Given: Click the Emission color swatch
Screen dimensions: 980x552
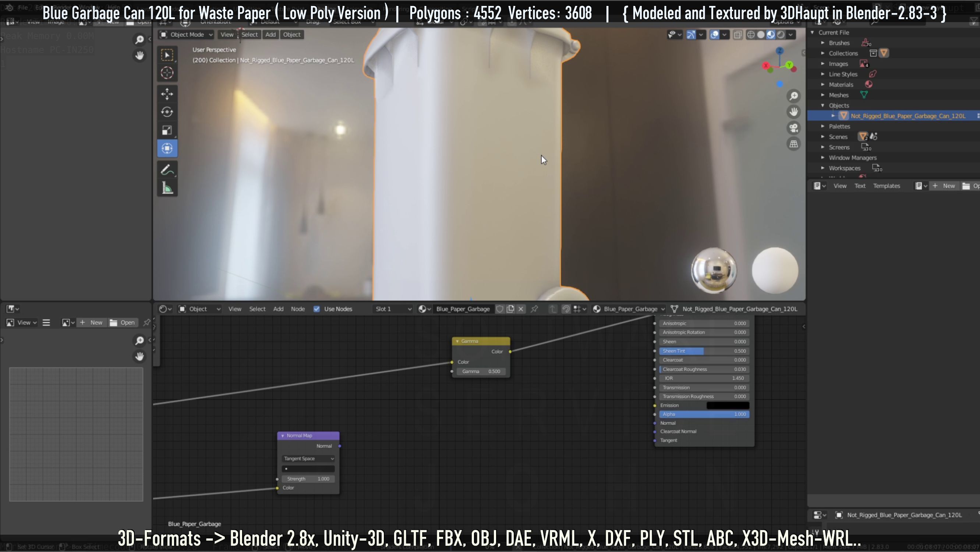Looking at the screenshot, I should click(x=728, y=405).
